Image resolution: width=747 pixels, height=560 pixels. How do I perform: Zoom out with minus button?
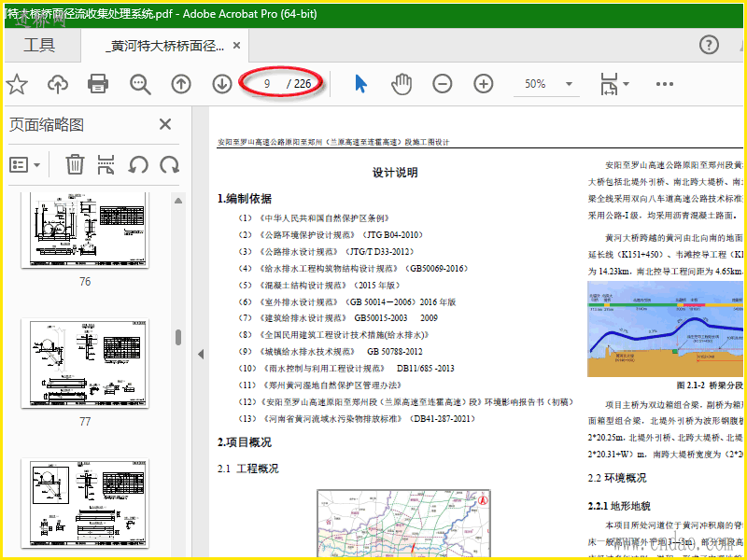[x=443, y=84]
